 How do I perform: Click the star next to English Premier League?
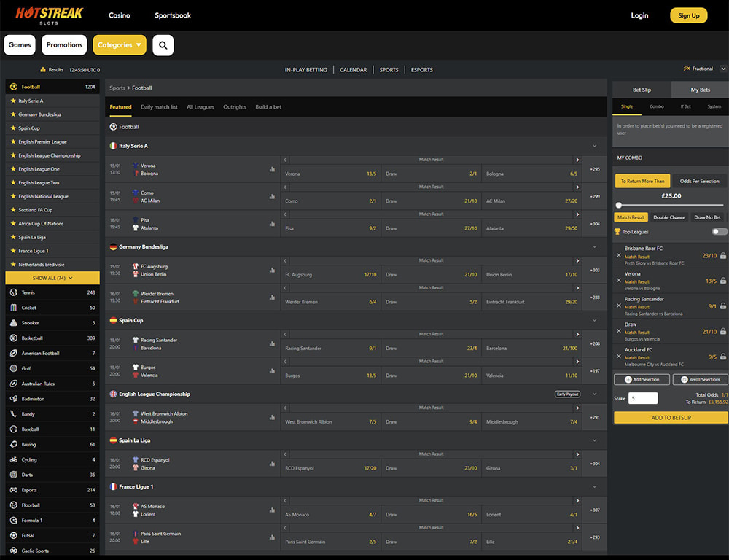pyautogui.click(x=12, y=141)
